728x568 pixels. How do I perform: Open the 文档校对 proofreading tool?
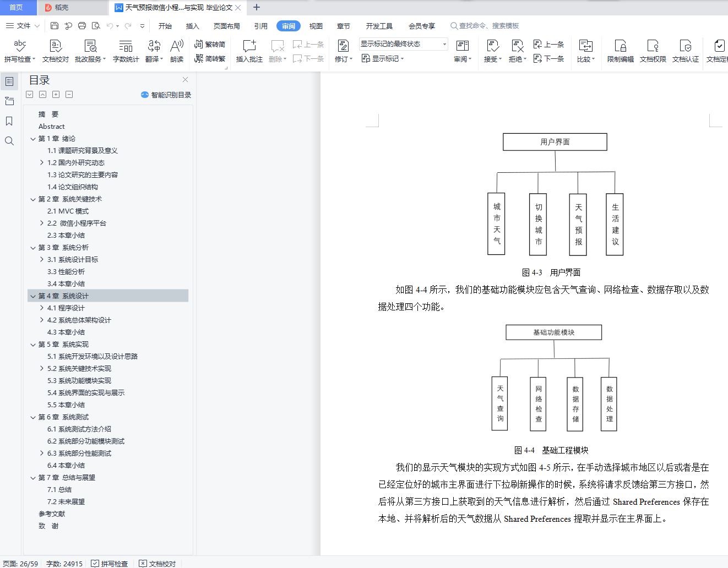(x=56, y=51)
